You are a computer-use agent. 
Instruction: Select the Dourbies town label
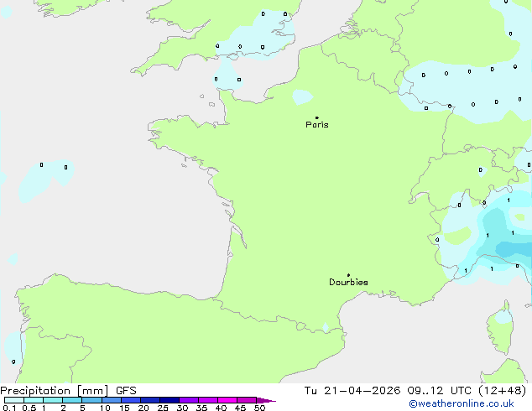click(348, 283)
